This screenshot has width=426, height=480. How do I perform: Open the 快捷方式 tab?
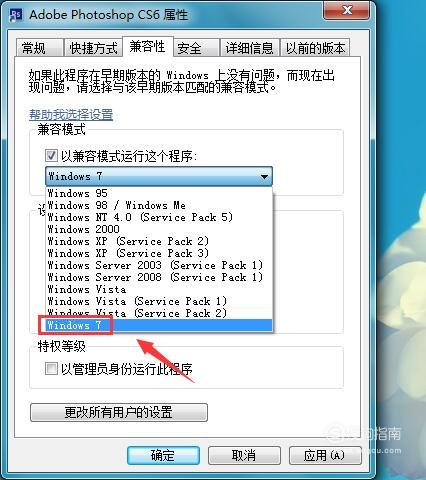click(x=93, y=48)
